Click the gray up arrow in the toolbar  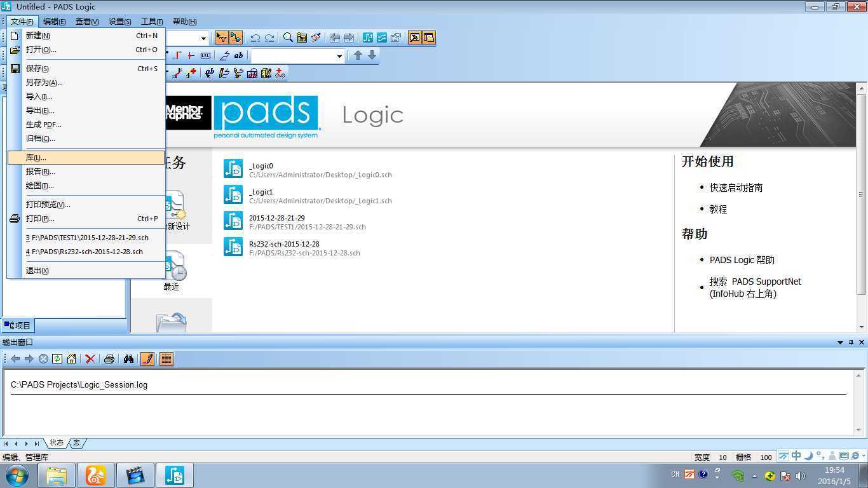pos(358,55)
